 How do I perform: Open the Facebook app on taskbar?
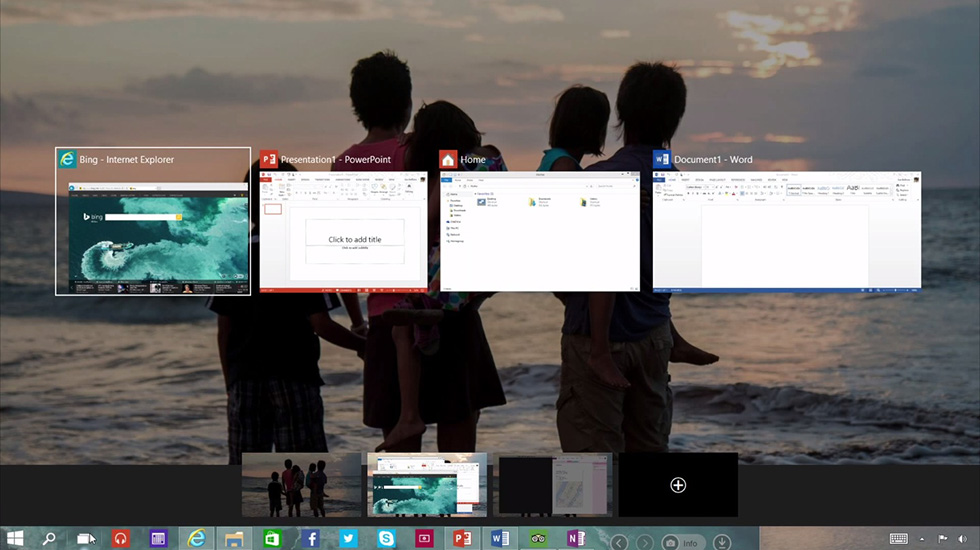[x=311, y=538]
